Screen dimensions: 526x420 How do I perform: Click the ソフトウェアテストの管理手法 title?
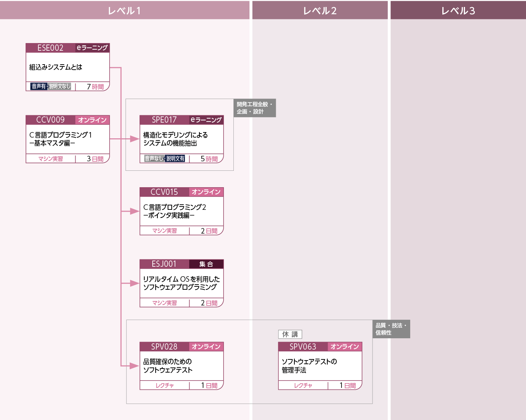pos(309,366)
